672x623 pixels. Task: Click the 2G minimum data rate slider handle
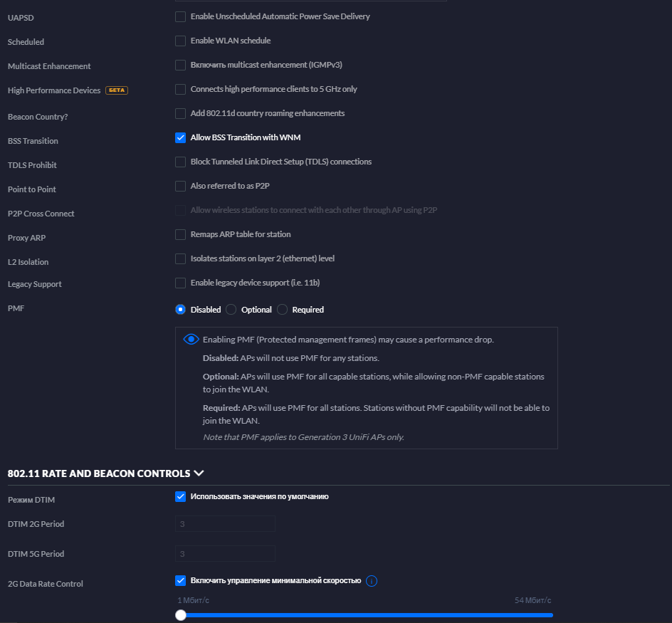click(181, 615)
